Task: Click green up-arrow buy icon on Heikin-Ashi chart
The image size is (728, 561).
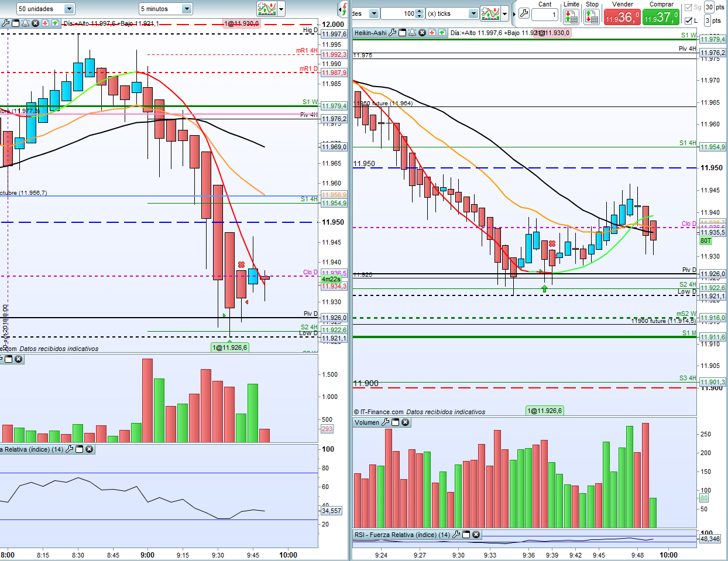Action: (x=442, y=33)
